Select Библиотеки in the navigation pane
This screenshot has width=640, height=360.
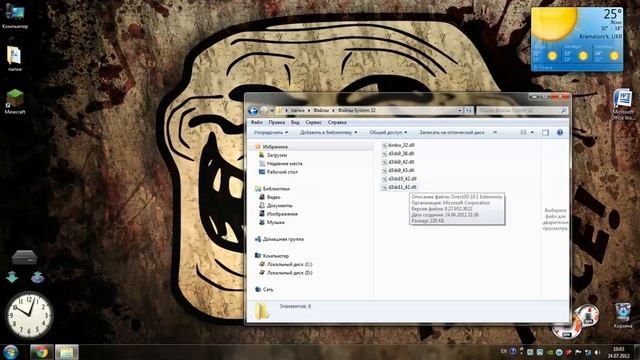tap(276, 189)
